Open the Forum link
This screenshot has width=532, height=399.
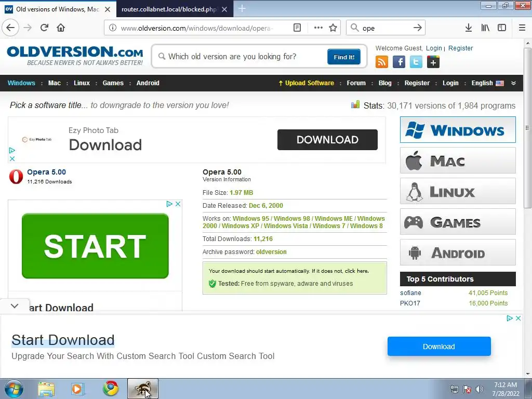[356, 83]
